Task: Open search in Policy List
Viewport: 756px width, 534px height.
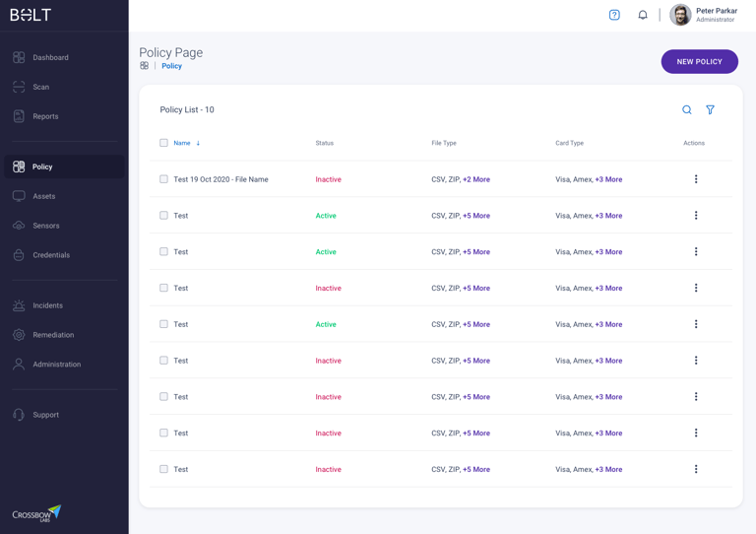Action: pyautogui.click(x=686, y=110)
